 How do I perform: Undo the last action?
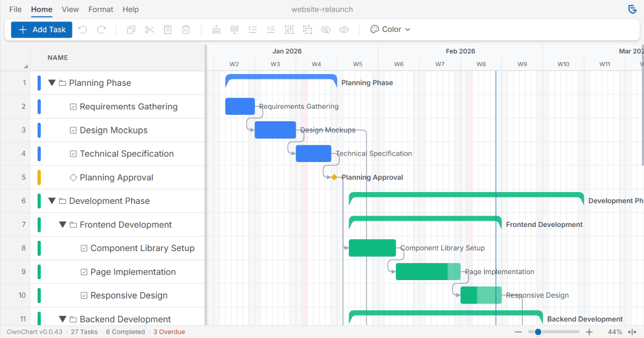82,30
